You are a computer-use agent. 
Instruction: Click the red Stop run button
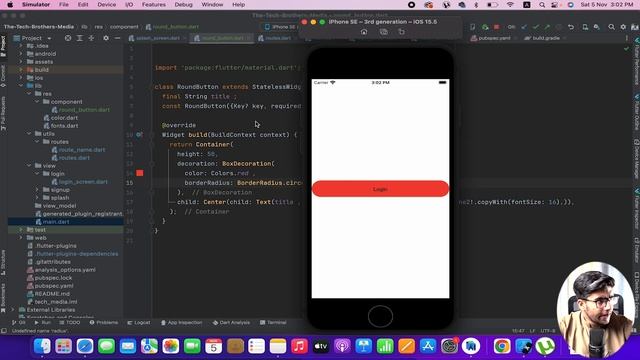pyautogui.click(x=496, y=27)
